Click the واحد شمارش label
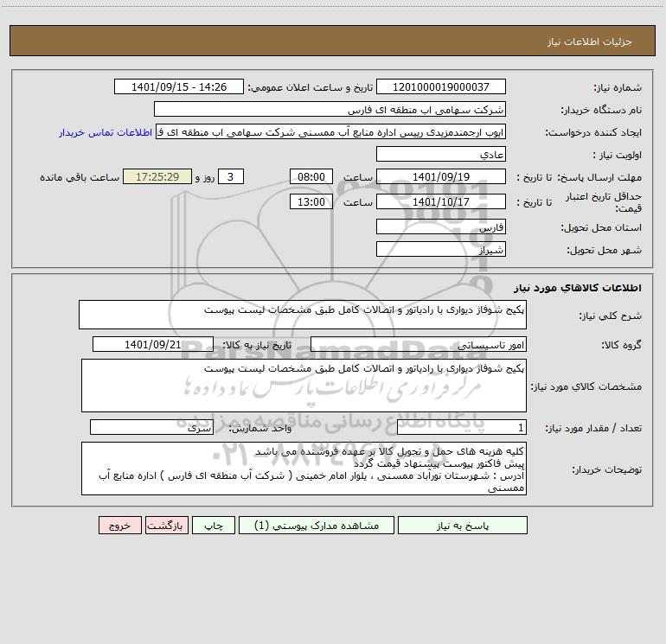666x644 pixels. tap(260, 429)
